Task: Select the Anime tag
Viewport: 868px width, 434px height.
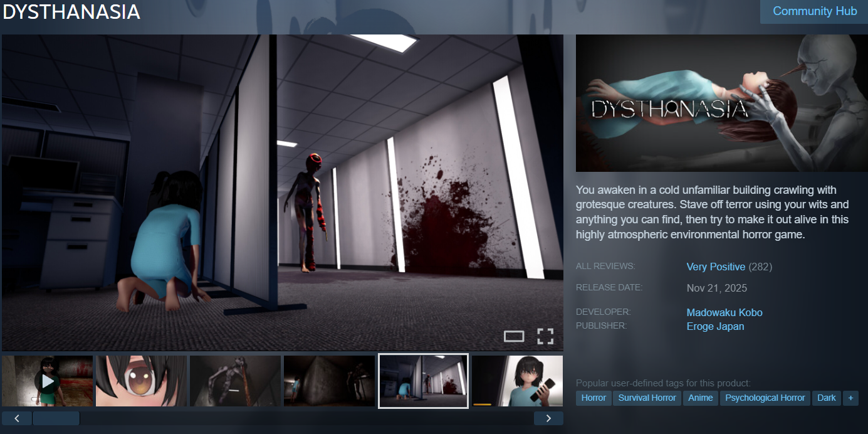Action: pyautogui.click(x=701, y=398)
